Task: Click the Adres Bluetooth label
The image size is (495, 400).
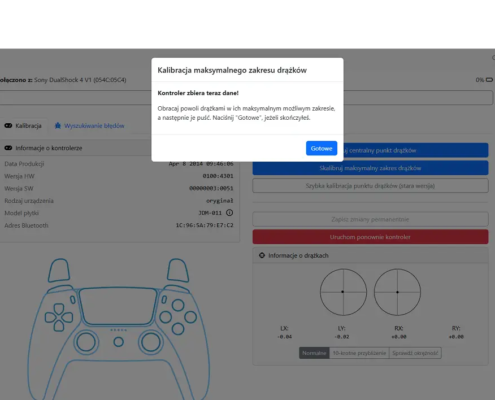Action: [26, 225]
